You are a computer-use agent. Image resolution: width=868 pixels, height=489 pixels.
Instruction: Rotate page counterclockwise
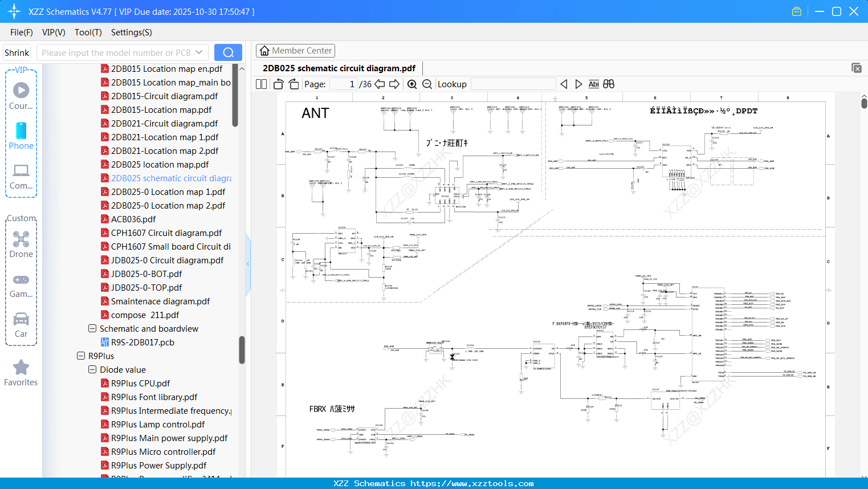(x=279, y=84)
